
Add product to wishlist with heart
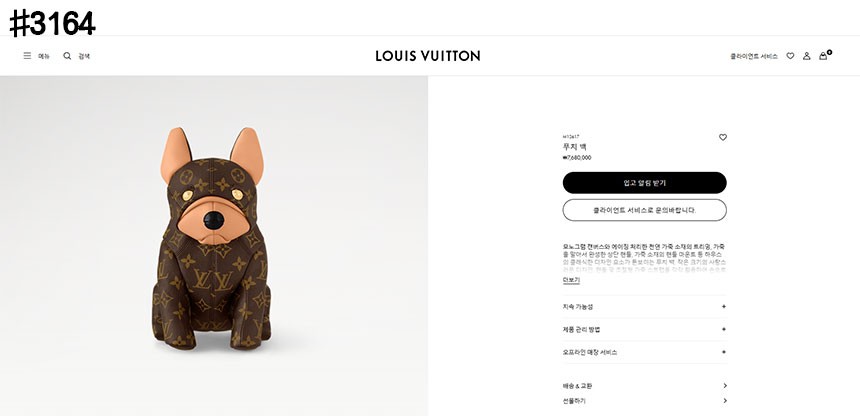tap(723, 137)
